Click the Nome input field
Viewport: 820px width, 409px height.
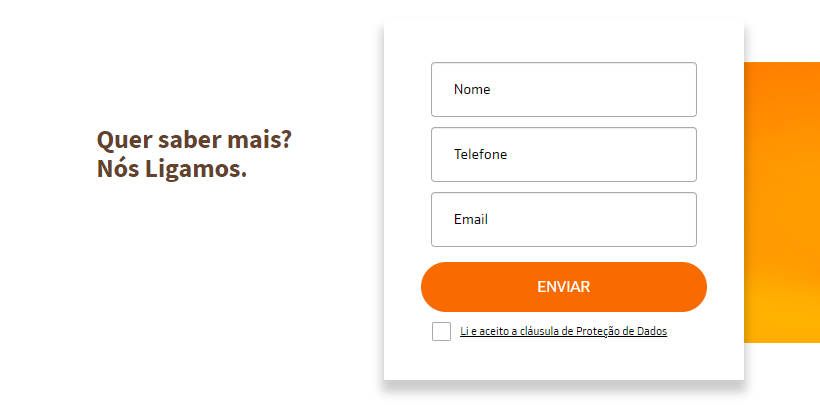pos(563,90)
